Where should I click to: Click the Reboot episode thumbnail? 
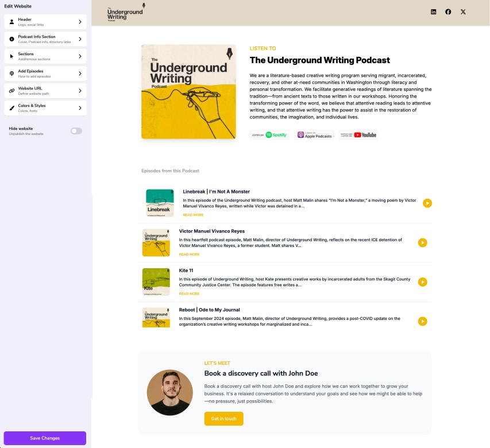point(156,318)
